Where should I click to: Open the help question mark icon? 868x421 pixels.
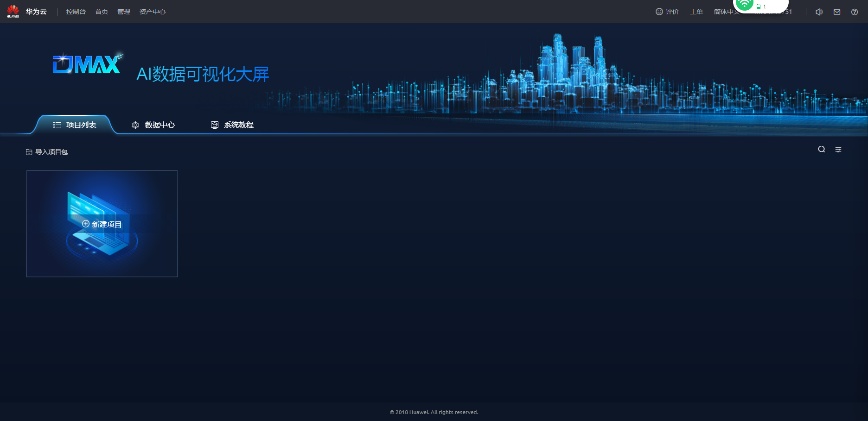[x=855, y=12]
